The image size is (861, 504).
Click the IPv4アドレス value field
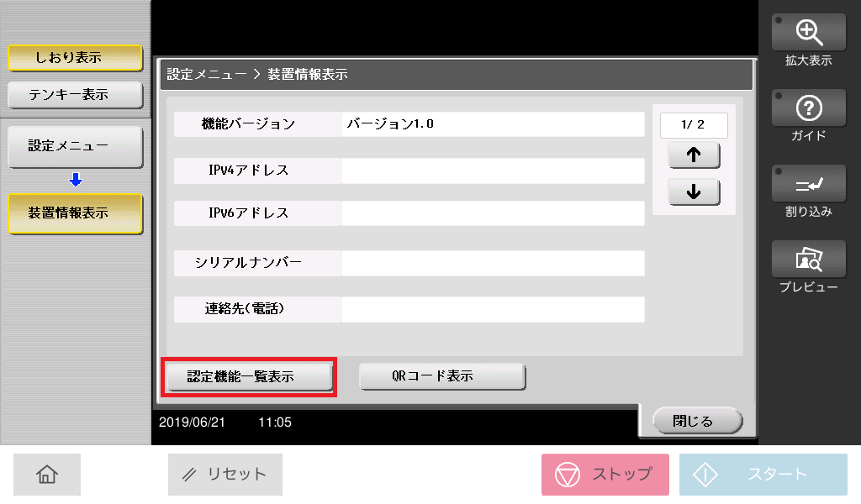tap(493, 171)
